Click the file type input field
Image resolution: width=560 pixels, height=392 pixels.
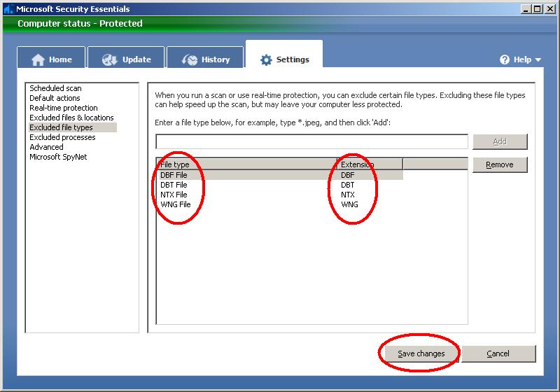(311, 141)
